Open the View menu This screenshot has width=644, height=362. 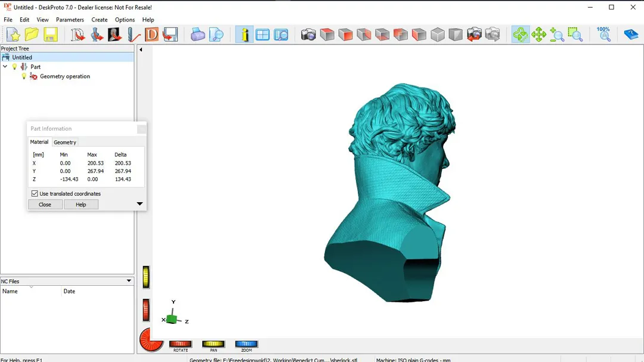point(42,20)
